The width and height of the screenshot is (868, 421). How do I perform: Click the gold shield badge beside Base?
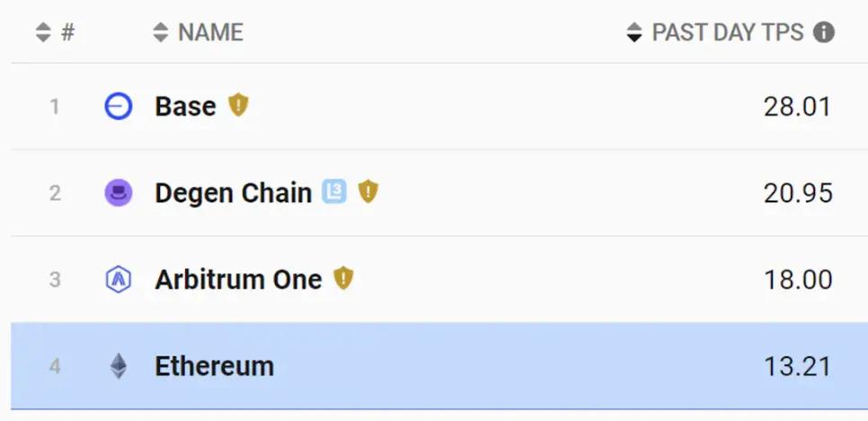point(237,105)
